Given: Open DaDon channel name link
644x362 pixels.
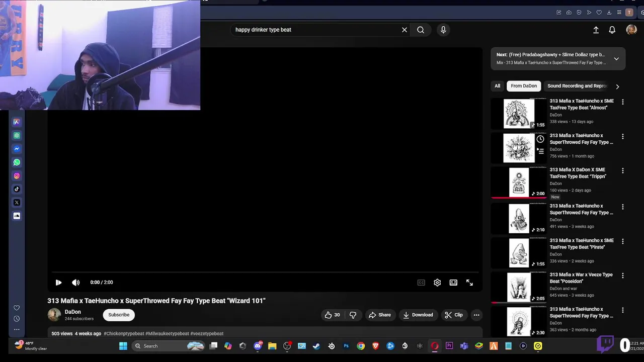Looking at the screenshot, I should [x=73, y=312].
